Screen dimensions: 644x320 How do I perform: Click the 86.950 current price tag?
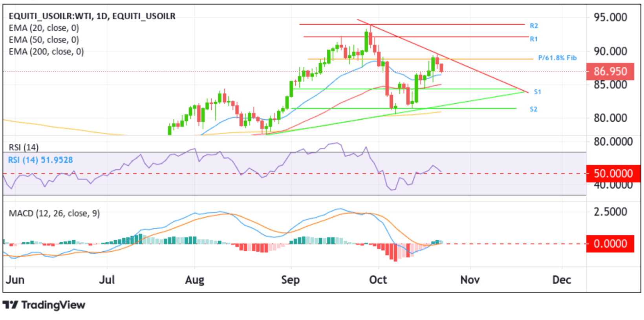click(610, 71)
